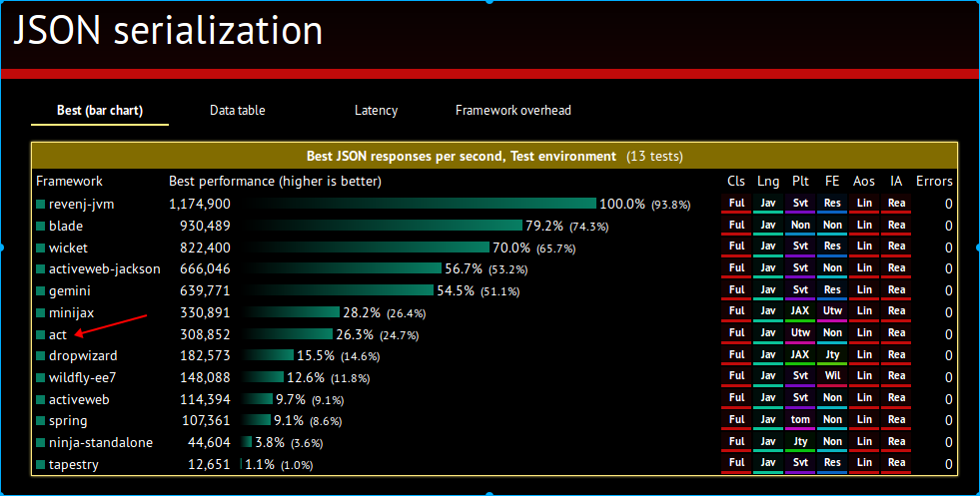Image resolution: width=980 pixels, height=496 pixels.
Task: Click the Jty front-end tag in dropwizard row
Action: (x=832, y=355)
